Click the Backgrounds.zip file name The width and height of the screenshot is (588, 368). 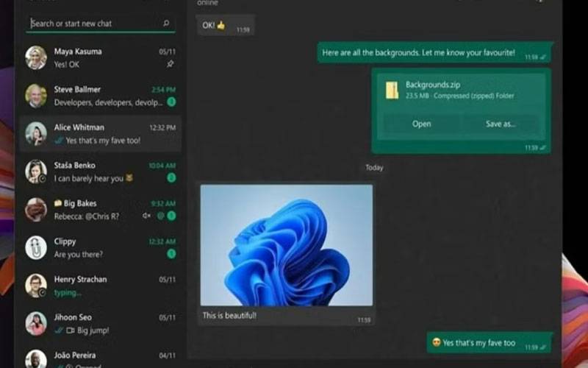tap(433, 85)
